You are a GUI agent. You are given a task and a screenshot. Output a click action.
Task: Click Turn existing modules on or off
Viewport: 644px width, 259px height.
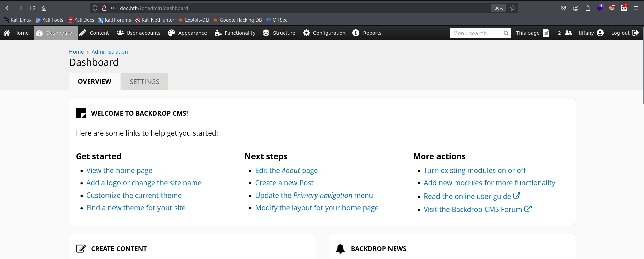pos(474,170)
